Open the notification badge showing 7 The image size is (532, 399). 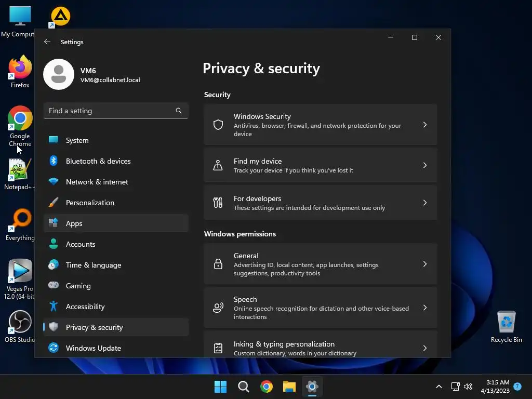click(517, 386)
